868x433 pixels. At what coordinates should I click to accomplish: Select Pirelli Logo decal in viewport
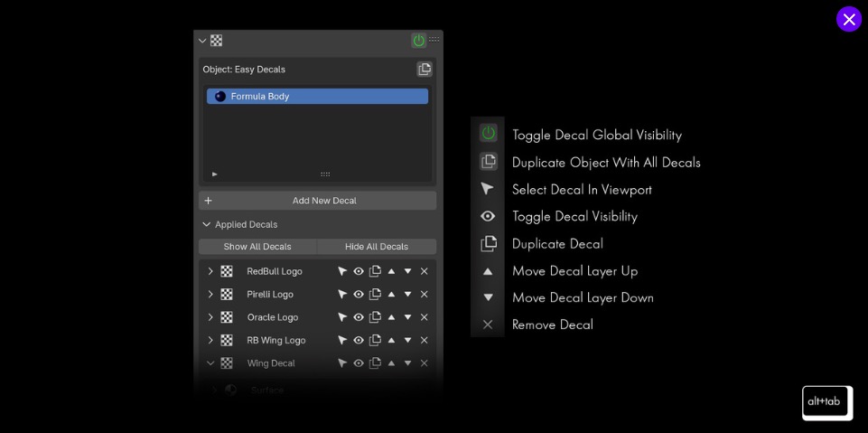click(342, 294)
